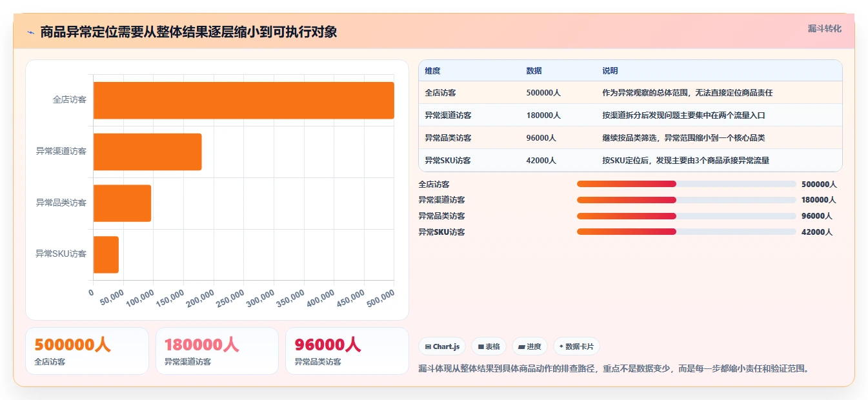Click the page title 商品异常定位需要从整体结果
The width and height of the screenshot is (868, 400).
[x=188, y=32]
